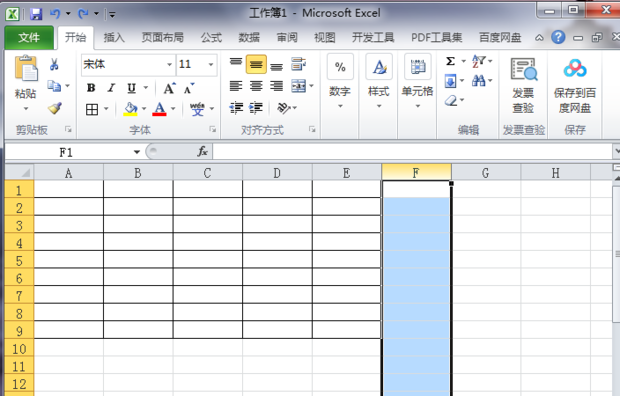This screenshot has width=620, height=396.
Task: Open the border style dropdown arrow
Action: pyautogui.click(x=106, y=109)
